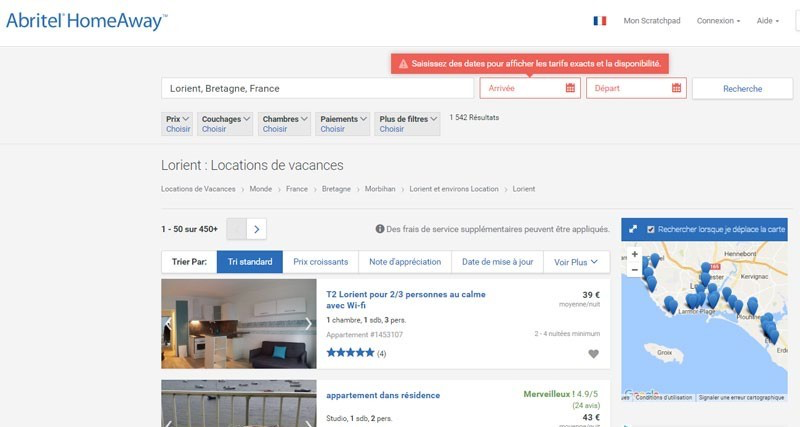Image resolution: width=800 pixels, height=427 pixels.
Task: Click 'Conditions d'utilisation' map link
Action: point(664,397)
